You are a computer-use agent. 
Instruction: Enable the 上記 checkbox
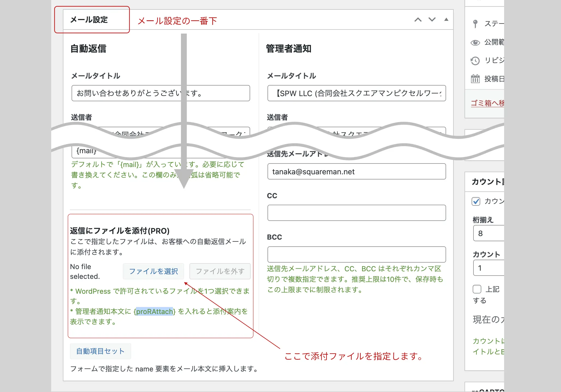[x=477, y=289]
